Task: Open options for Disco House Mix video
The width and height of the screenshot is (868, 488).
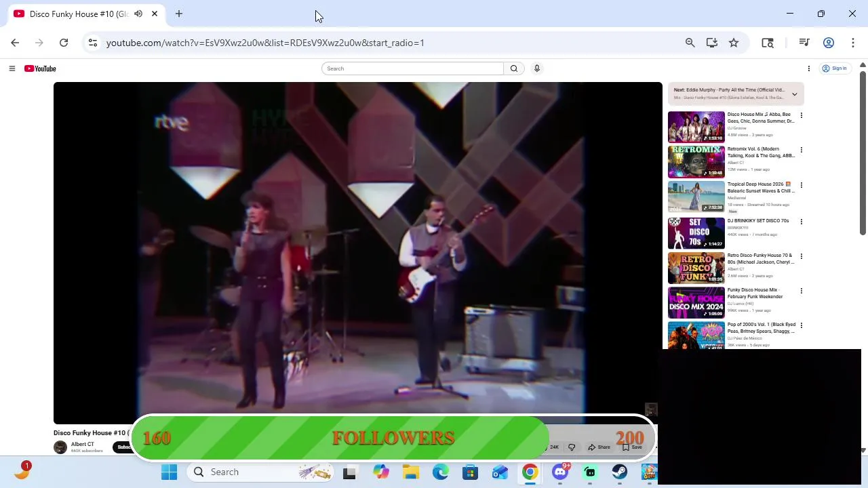Action: 801,115
